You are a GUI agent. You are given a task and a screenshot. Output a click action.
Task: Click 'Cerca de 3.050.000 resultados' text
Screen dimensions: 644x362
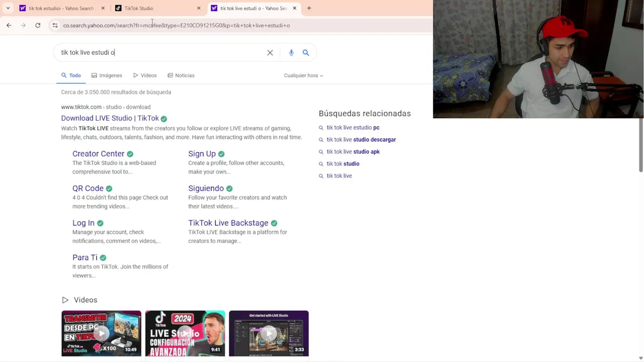[116, 92]
